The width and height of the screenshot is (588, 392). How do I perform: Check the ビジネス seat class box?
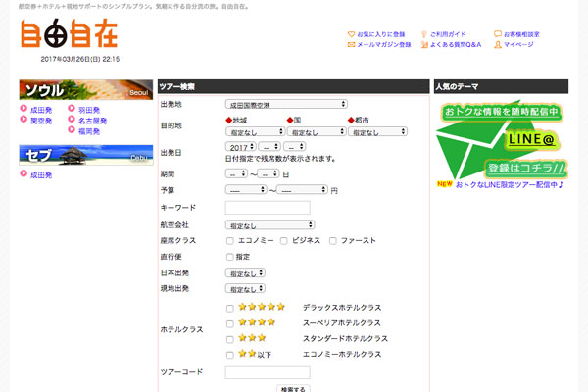point(284,241)
